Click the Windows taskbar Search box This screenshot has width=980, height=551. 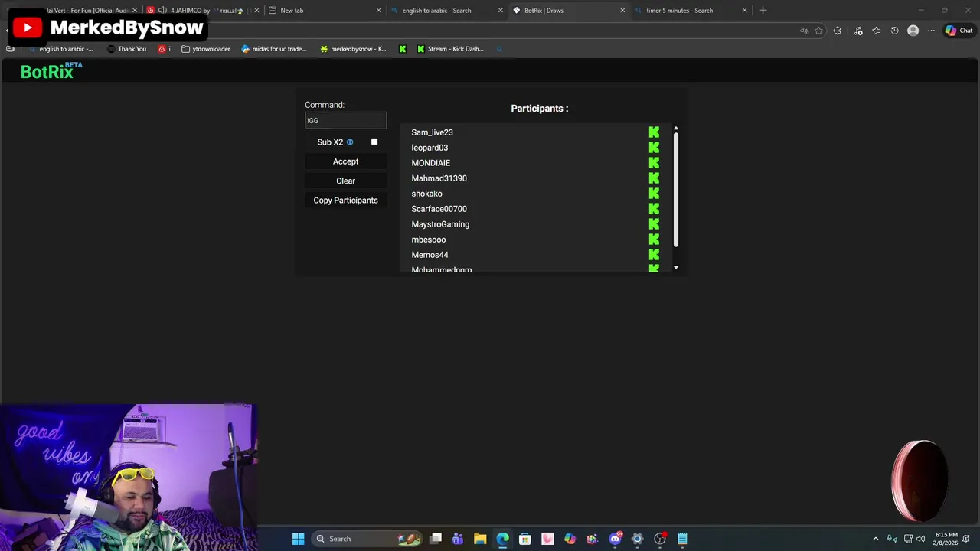pos(367,539)
